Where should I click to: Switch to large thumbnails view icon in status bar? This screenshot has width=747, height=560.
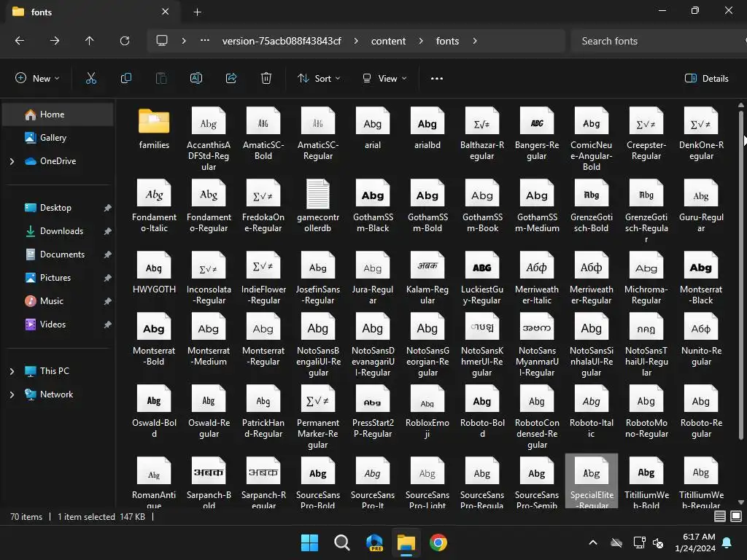click(x=736, y=516)
